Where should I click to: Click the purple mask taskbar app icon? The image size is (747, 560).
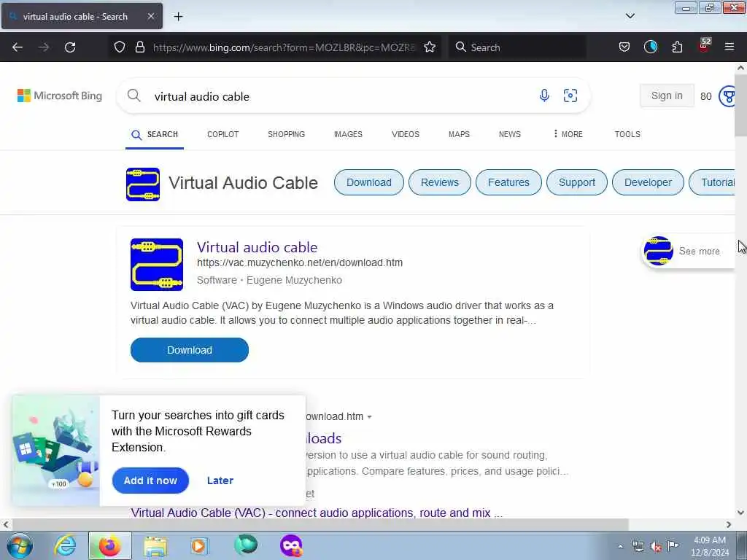point(291,545)
